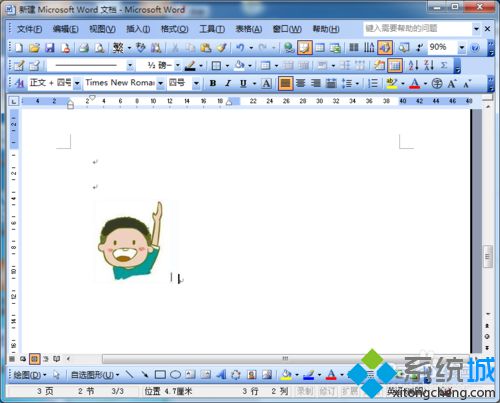Screen dimensions: 500x403
Task: Click the Undo arrow icon
Action: coord(240,48)
